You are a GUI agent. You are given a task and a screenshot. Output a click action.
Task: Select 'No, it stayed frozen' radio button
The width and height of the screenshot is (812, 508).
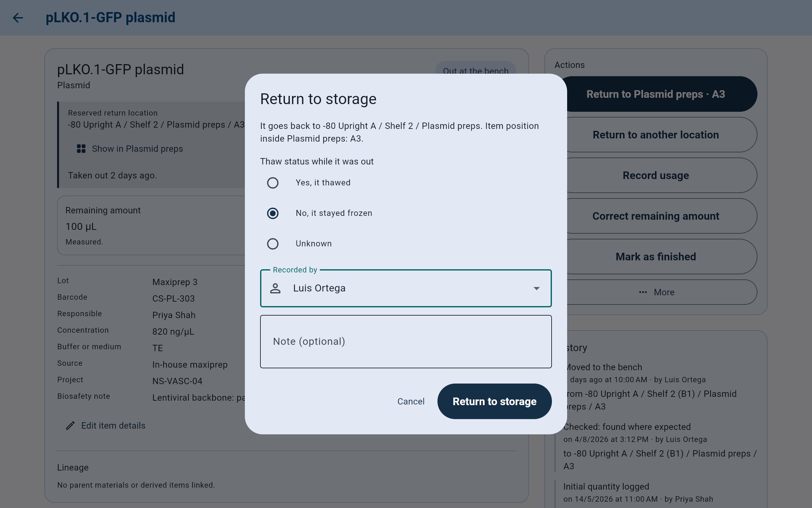(x=272, y=213)
